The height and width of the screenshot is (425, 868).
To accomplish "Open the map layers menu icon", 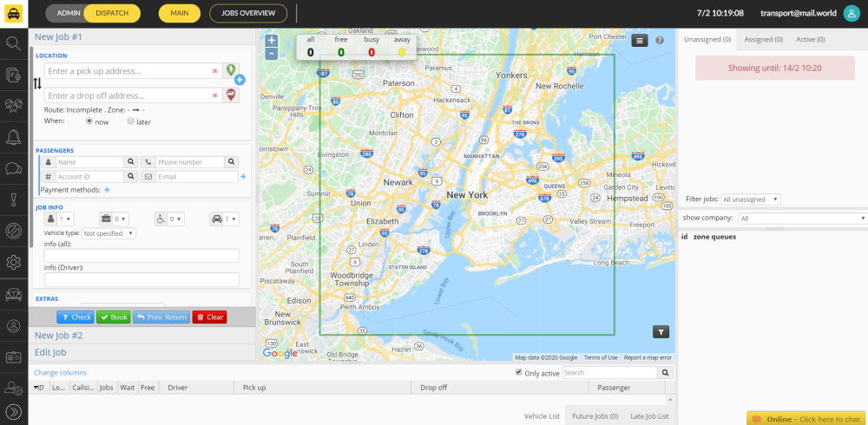I will pos(640,41).
